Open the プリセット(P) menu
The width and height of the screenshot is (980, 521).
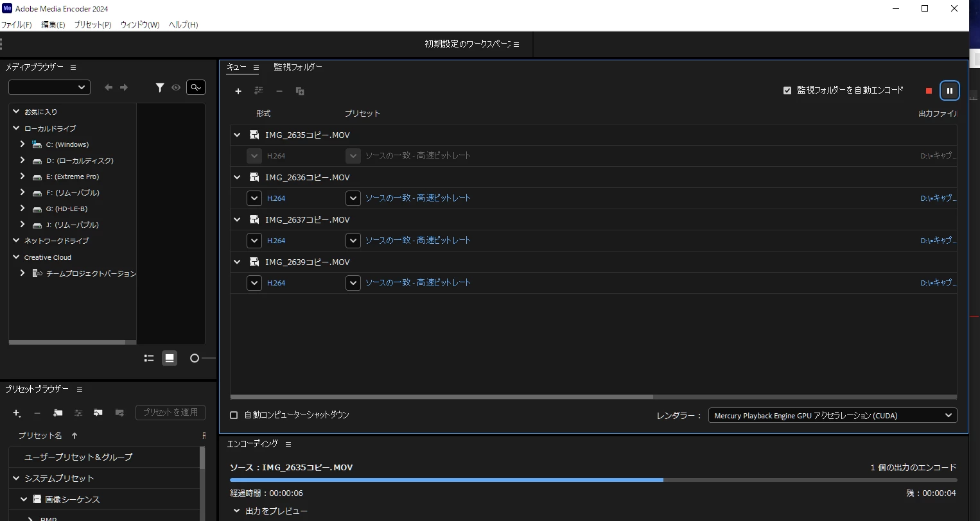[92, 24]
